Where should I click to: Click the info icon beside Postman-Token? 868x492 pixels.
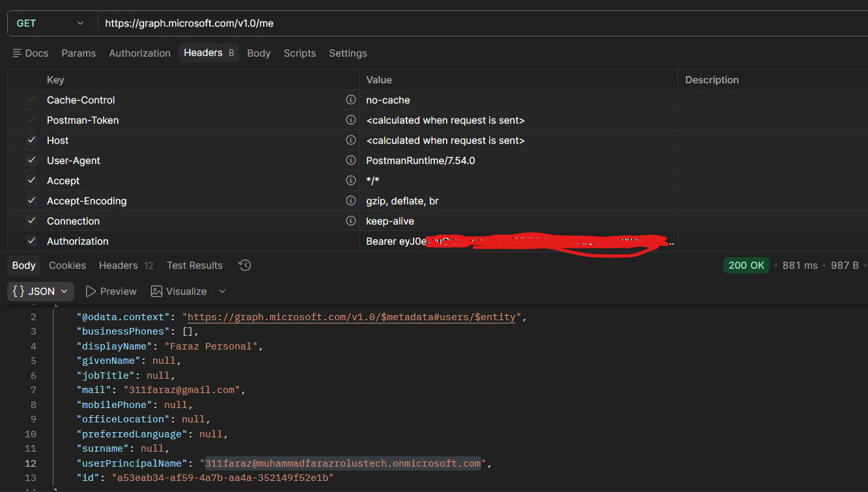(351, 120)
